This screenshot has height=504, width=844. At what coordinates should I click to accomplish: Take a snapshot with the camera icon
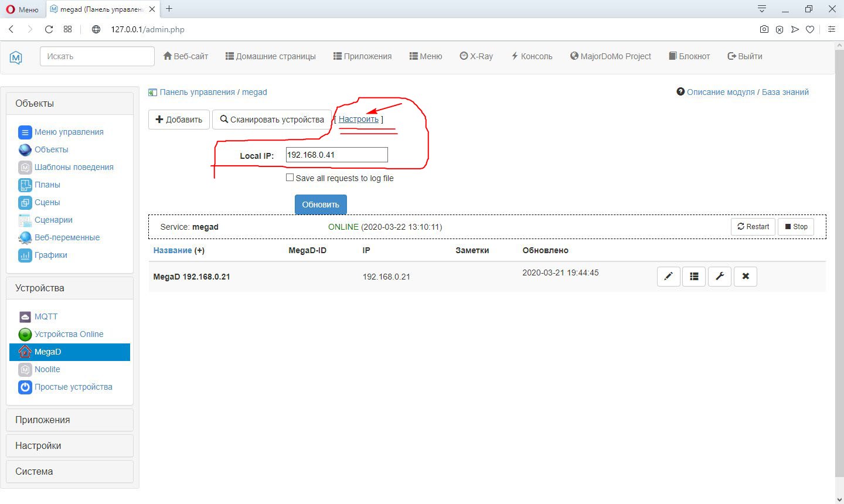coord(764,29)
